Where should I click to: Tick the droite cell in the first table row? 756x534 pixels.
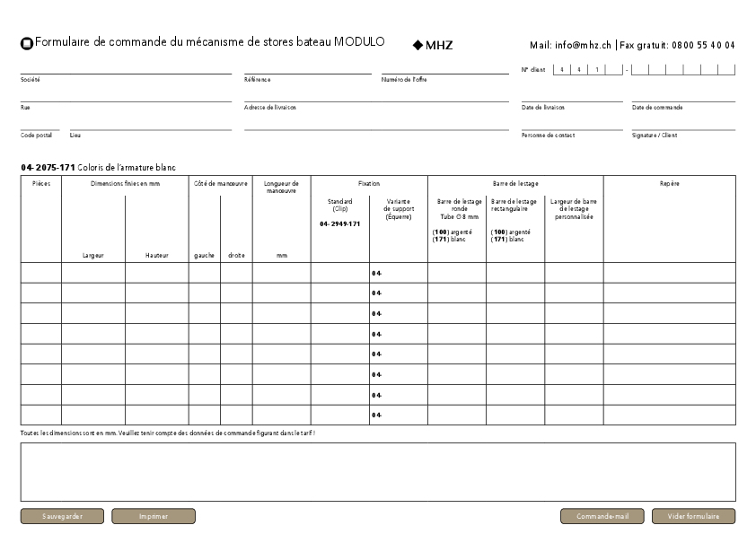(x=236, y=273)
